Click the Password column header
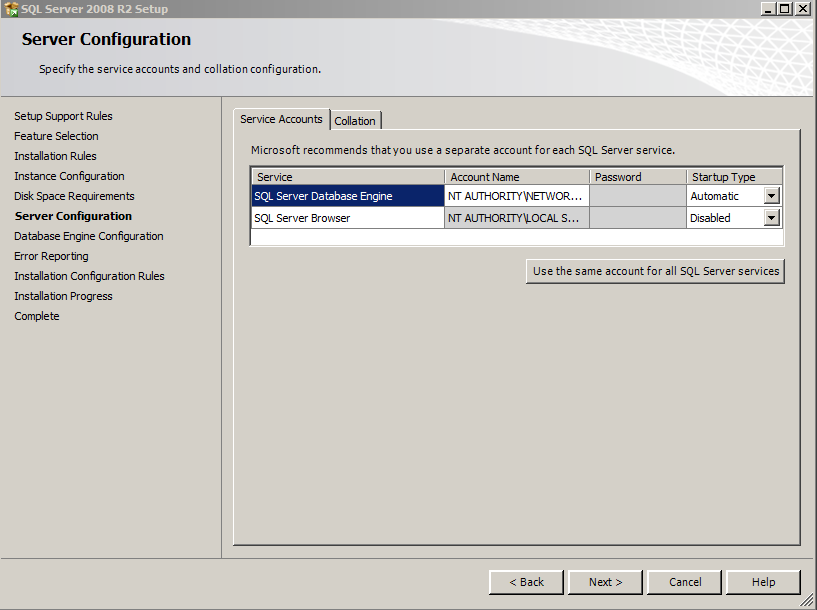Image resolution: width=817 pixels, height=610 pixels. [638, 177]
